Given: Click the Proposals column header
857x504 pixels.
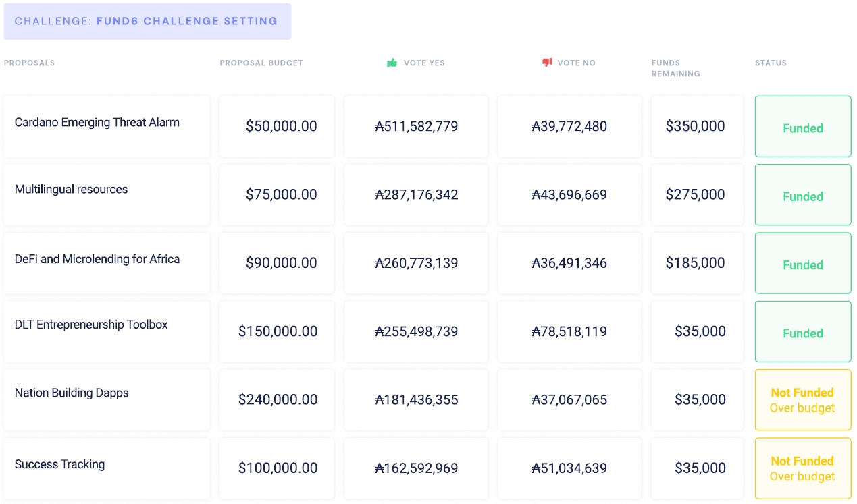Looking at the screenshot, I should point(30,63).
